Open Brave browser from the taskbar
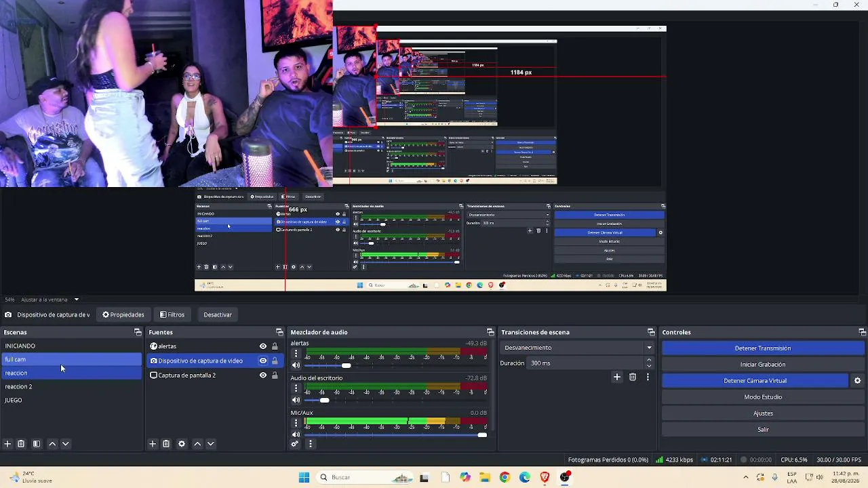868x488 pixels. pos(545,477)
